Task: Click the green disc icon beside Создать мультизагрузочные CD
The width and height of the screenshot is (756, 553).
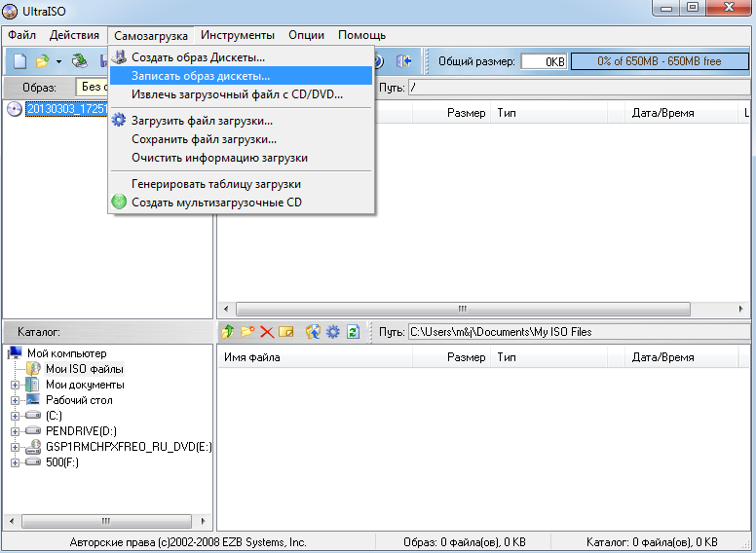Action: click(x=119, y=202)
